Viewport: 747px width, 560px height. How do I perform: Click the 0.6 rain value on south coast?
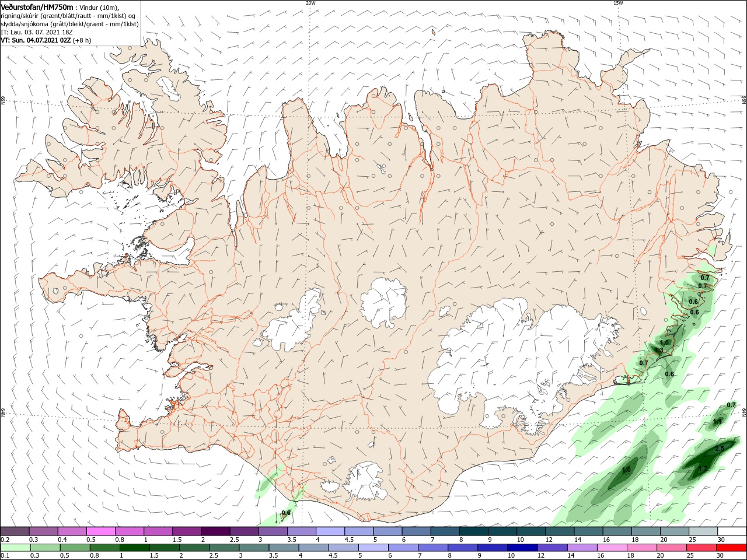click(286, 513)
